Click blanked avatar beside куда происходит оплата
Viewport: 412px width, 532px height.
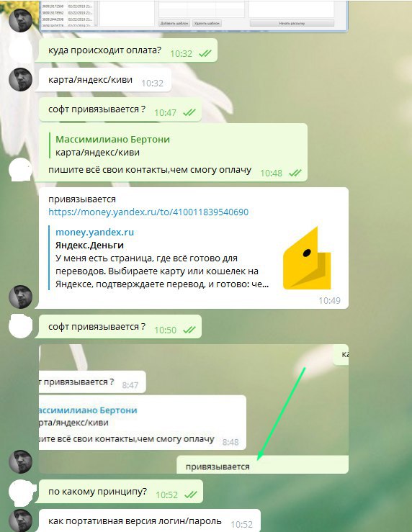[x=20, y=50]
